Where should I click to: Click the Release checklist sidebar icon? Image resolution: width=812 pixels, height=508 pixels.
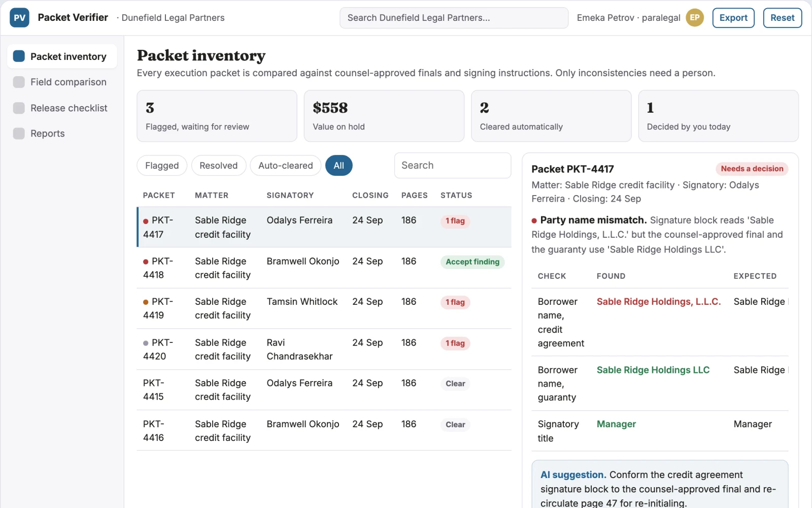(x=19, y=108)
